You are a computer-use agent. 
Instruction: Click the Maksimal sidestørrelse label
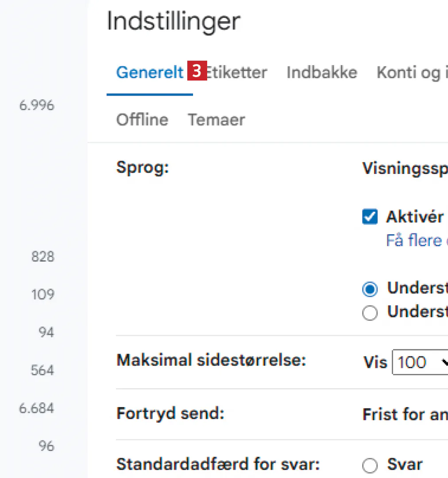click(x=211, y=361)
